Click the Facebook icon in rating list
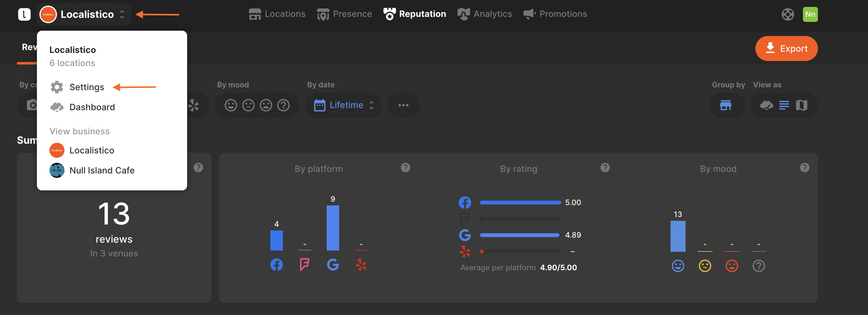Image resolution: width=868 pixels, height=315 pixels. coord(465,203)
